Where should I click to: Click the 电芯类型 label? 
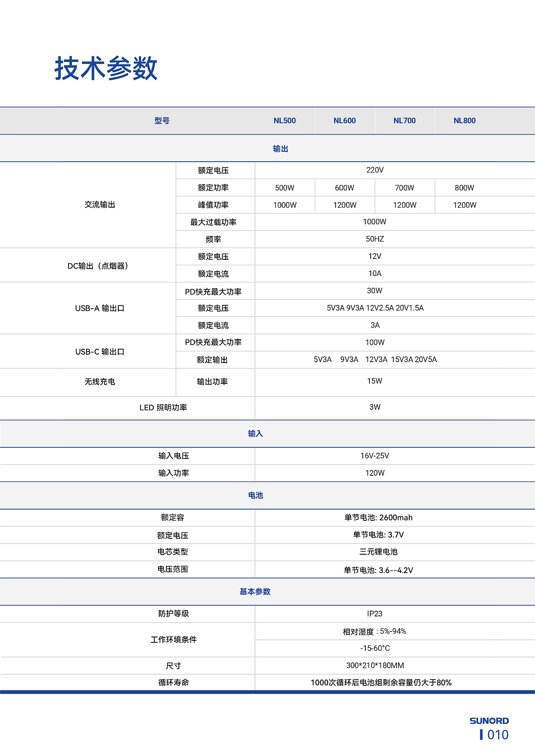[173, 552]
